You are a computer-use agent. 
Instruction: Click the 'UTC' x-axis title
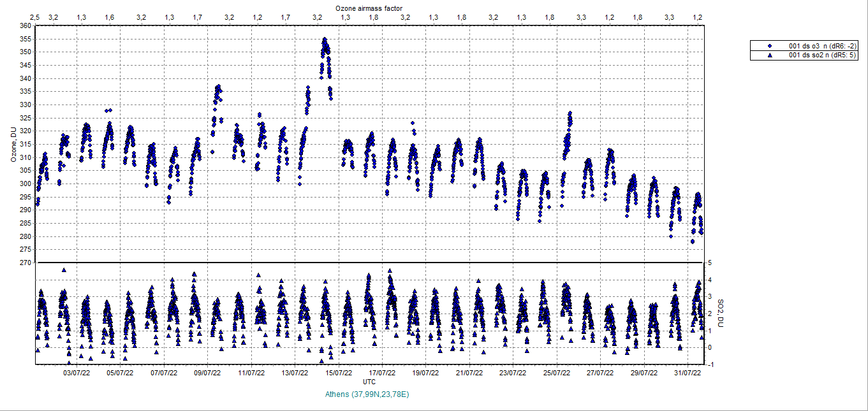point(369,382)
